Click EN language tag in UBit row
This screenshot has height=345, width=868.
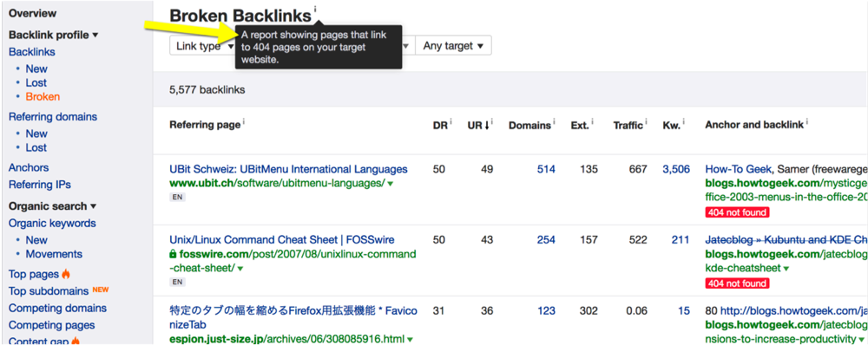point(177,197)
